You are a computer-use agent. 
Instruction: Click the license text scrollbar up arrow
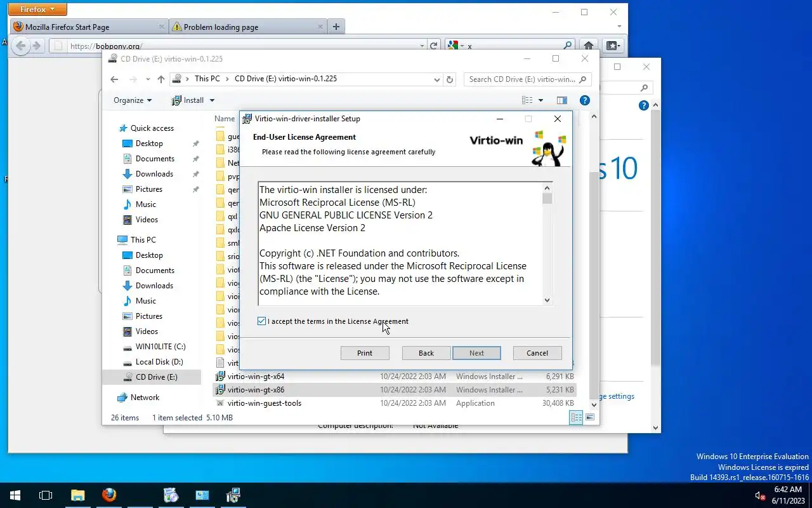click(547, 188)
